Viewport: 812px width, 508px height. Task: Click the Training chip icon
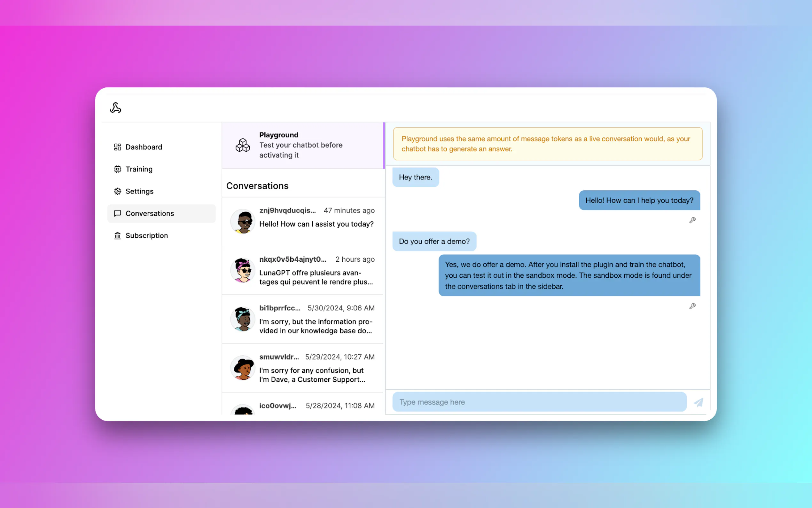point(118,169)
